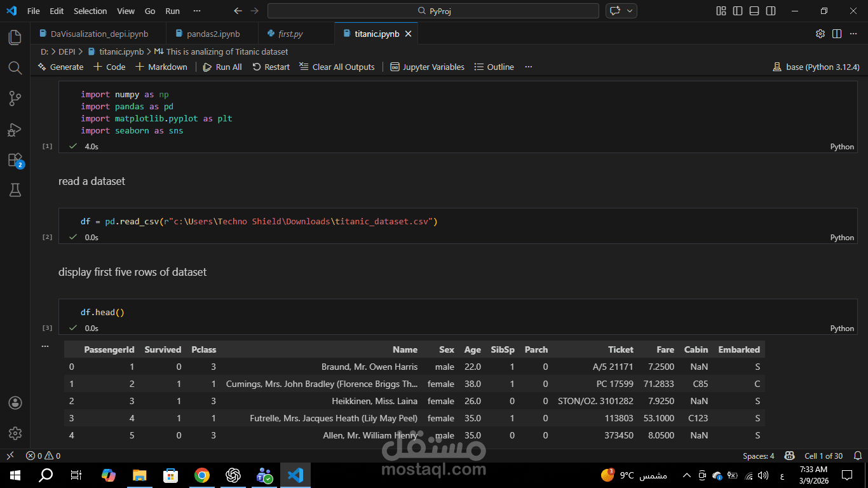
Task: Open the notifications bell in status bar
Action: tap(857, 456)
